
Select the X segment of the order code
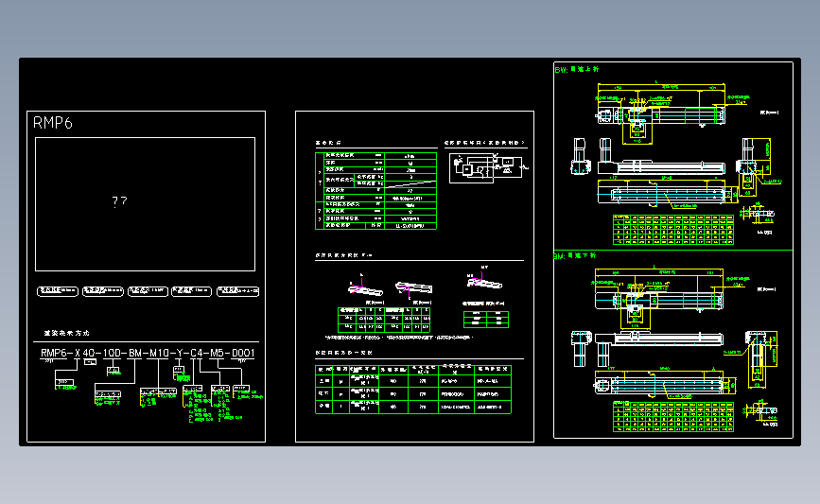[x=78, y=354]
